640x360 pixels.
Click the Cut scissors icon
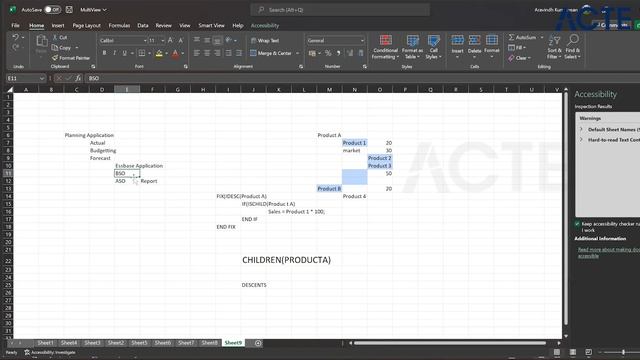pyautogui.click(x=55, y=37)
